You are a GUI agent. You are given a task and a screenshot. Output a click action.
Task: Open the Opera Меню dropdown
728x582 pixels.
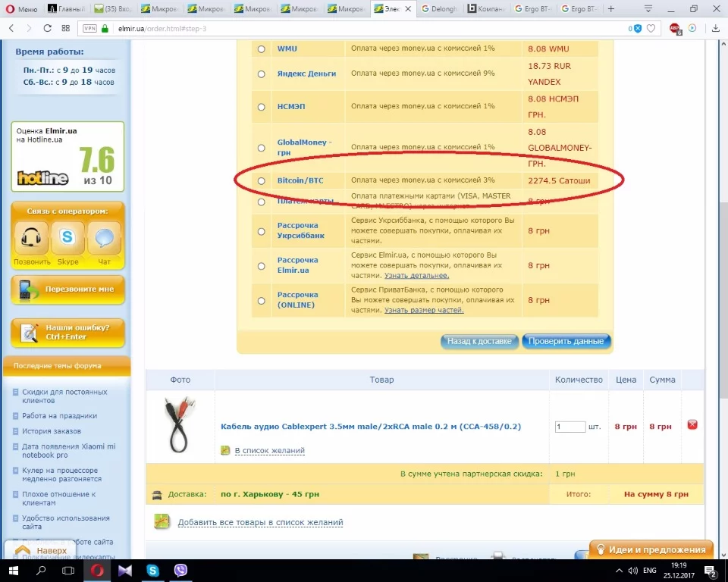tap(19, 9)
